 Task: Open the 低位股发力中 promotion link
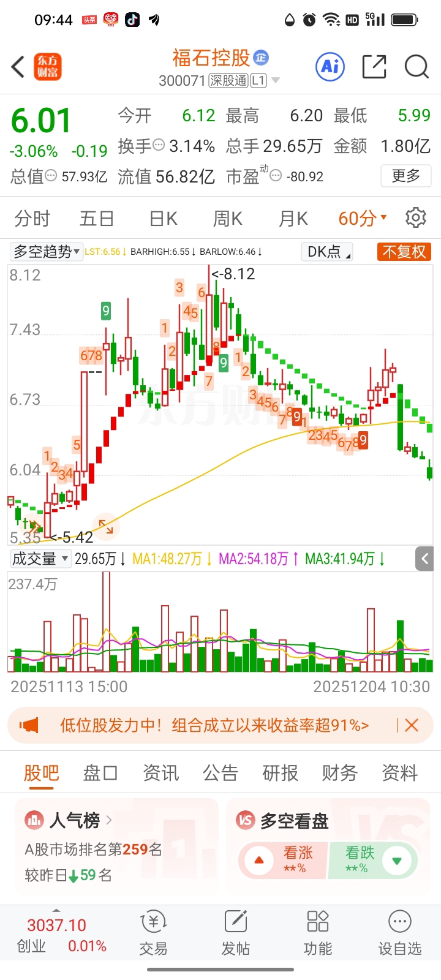click(214, 725)
